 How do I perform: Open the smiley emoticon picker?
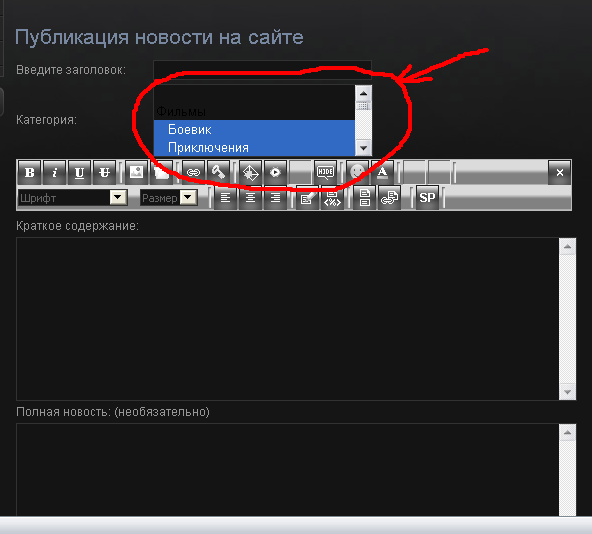pos(357,172)
